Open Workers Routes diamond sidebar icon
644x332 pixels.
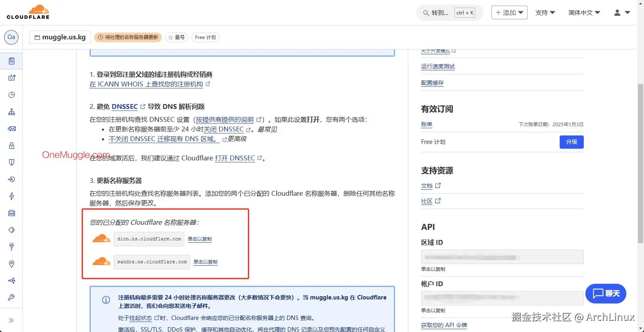tap(12, 230)
